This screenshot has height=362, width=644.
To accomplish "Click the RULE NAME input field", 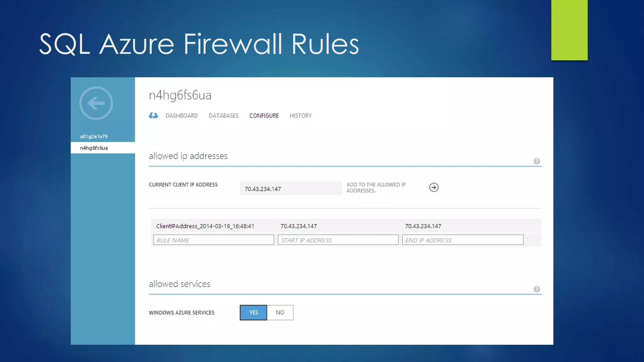I will pos(213,240).
